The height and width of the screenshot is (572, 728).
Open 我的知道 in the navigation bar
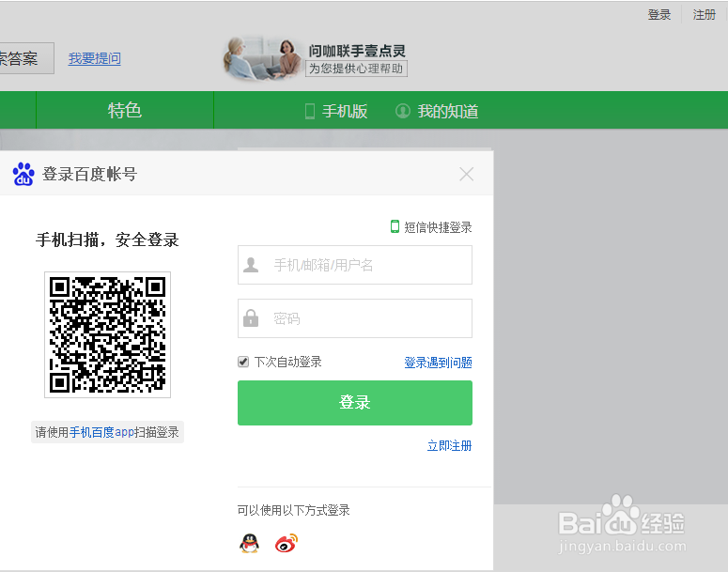point(447,111)
